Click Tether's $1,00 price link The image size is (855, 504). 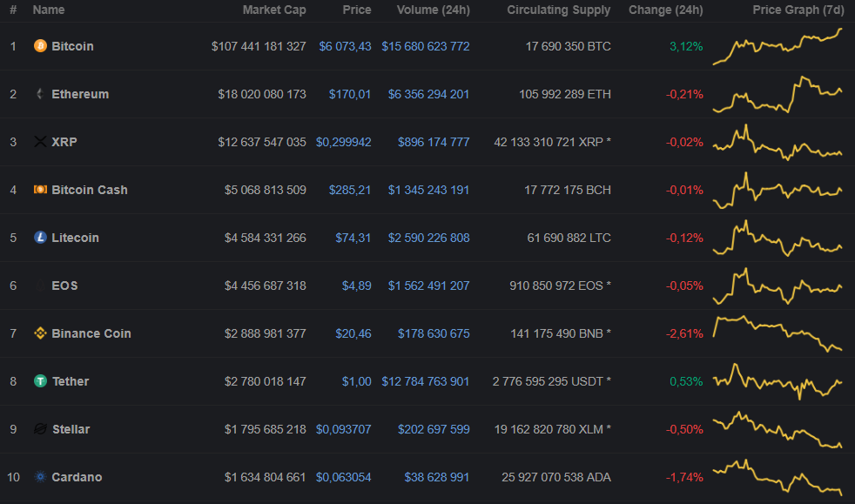[x=356, y=381]
